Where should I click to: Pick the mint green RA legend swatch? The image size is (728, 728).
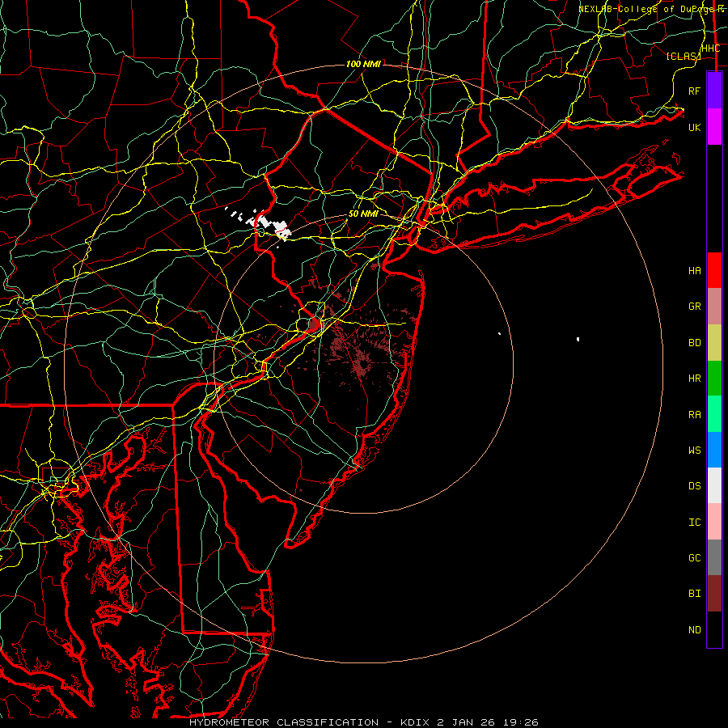coord(714,414)
